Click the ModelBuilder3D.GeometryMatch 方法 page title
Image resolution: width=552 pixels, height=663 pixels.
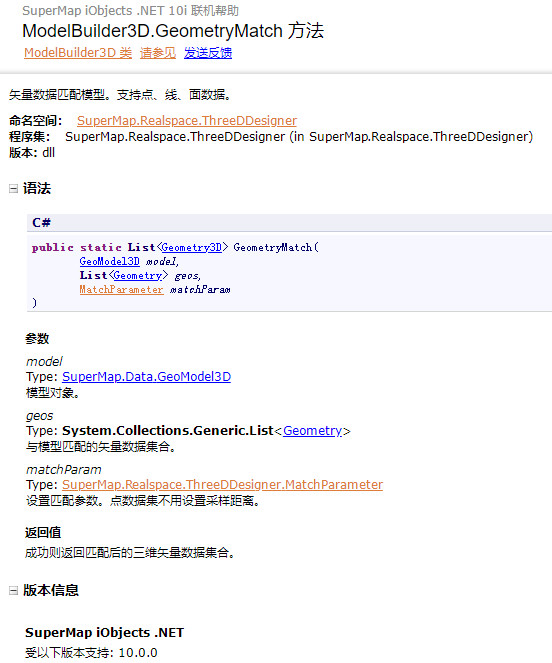click(173, 31)
